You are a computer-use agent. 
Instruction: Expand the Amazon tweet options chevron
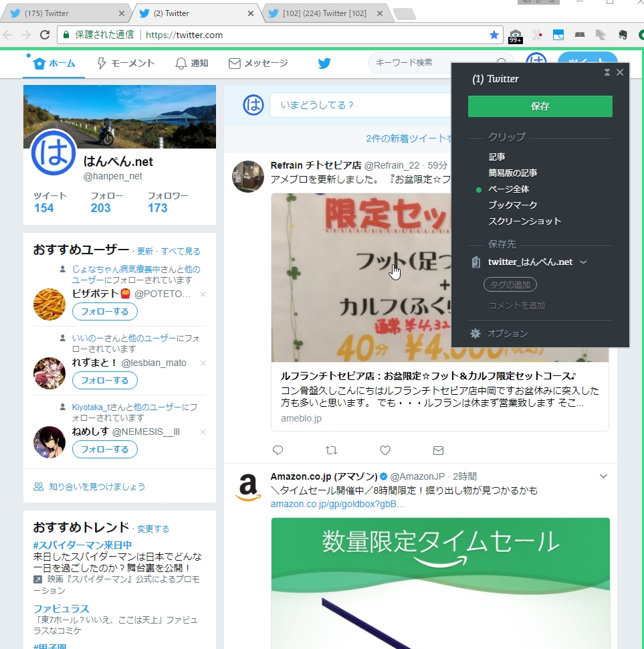click(x=603, y=476)
